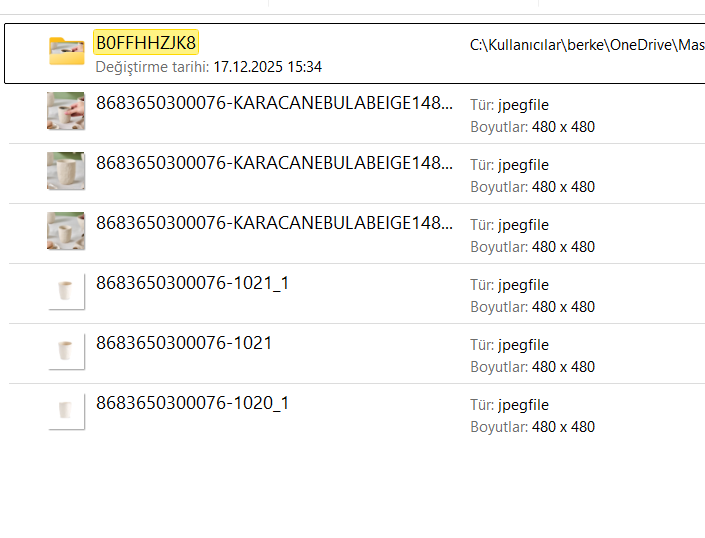Select the highlighted B0FFHHZJK8 folder name
705x538 pixels.
tap(146, 43)
